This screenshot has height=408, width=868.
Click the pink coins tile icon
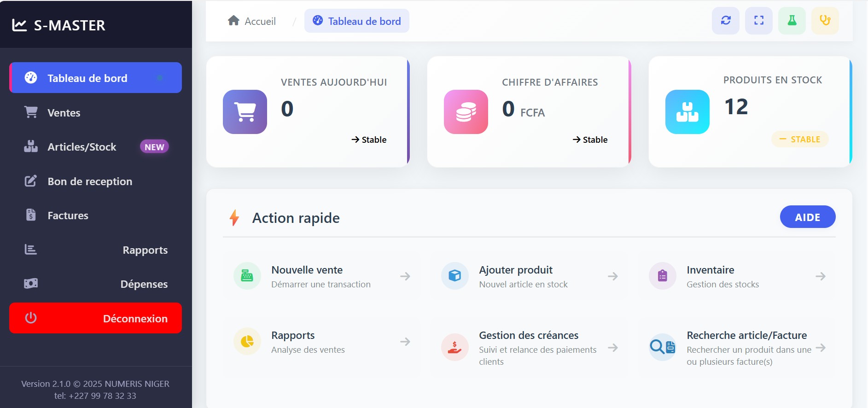coord(466,112)
